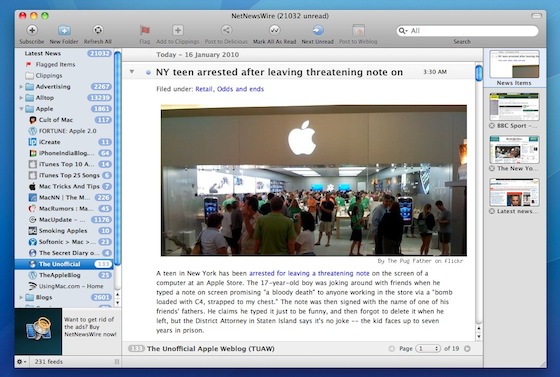The image size is (560, 377).
Task: Create a New Folder from toolbar
Action: [64, 30]
